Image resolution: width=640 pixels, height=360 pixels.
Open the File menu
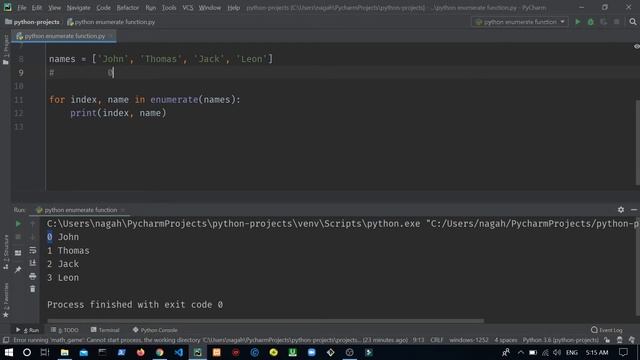pyautogui.click(x=22, y=8)
